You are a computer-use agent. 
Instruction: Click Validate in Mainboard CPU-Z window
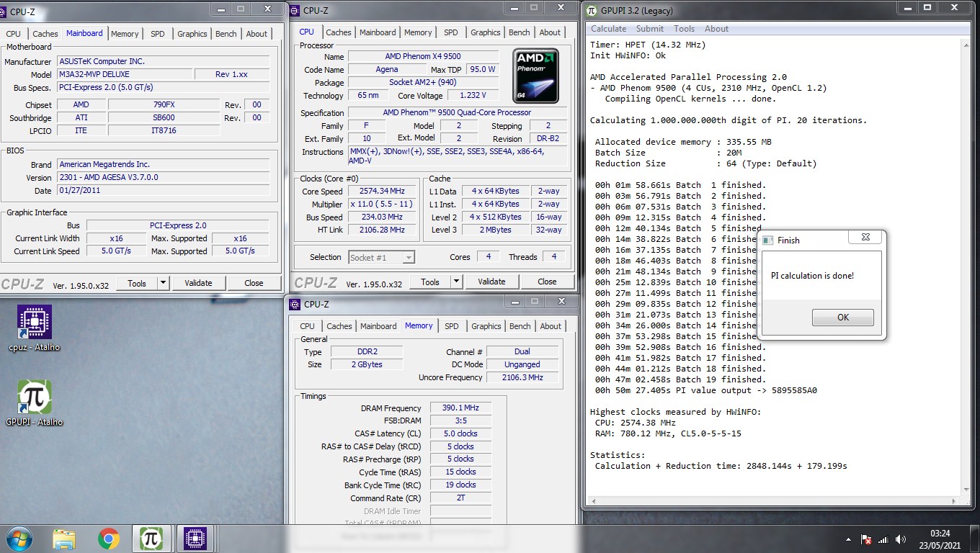198,283
